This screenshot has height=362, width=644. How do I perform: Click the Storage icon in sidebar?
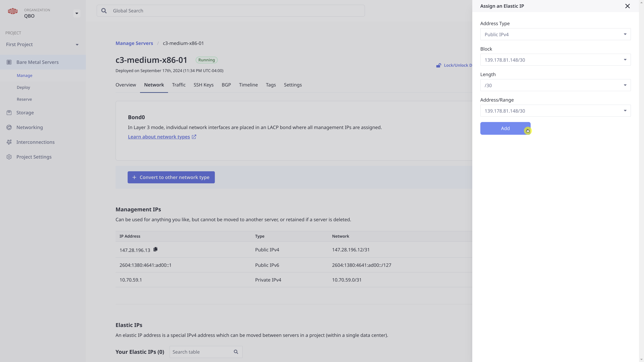9,113
